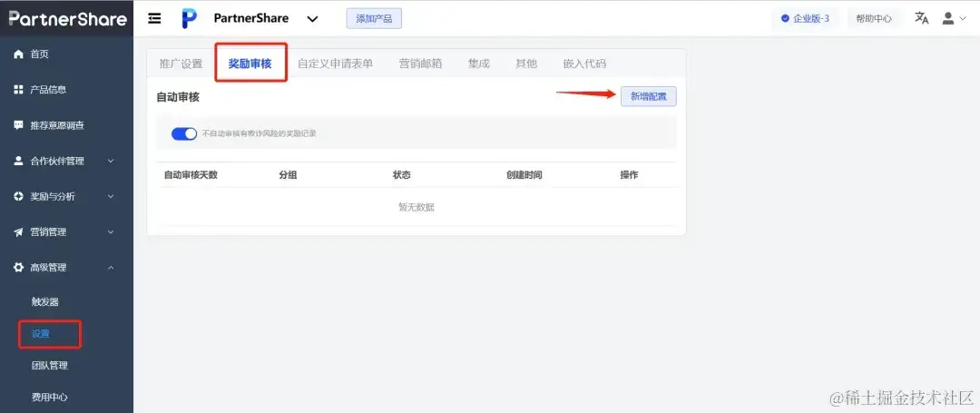980x413 pixels.
Task: Click the PartnerShare product name in header
Action: coord(251,19)
